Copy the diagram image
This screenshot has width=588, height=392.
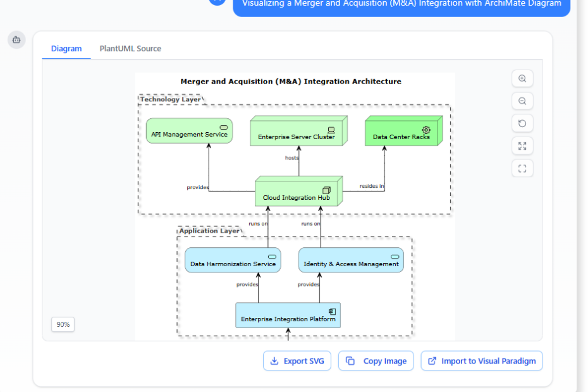pyautogui.click(x=376, y=360)
